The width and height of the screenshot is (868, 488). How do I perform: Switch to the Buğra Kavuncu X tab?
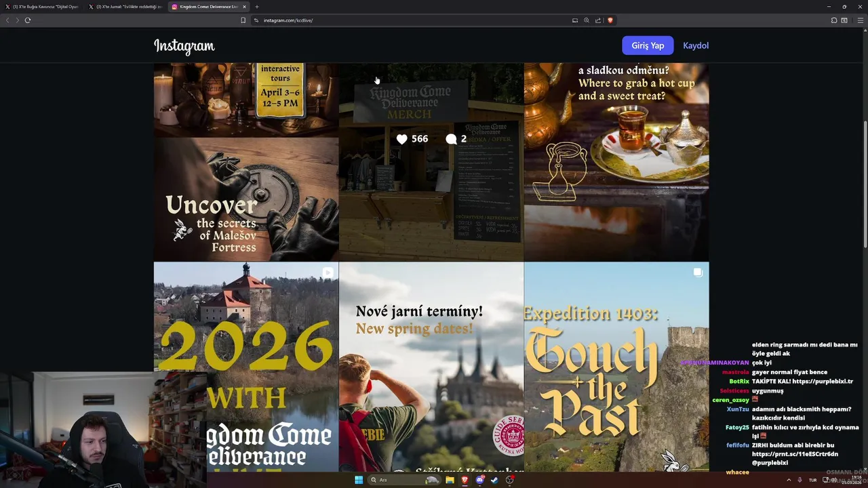pyautogui.click(x=42, y=7)
